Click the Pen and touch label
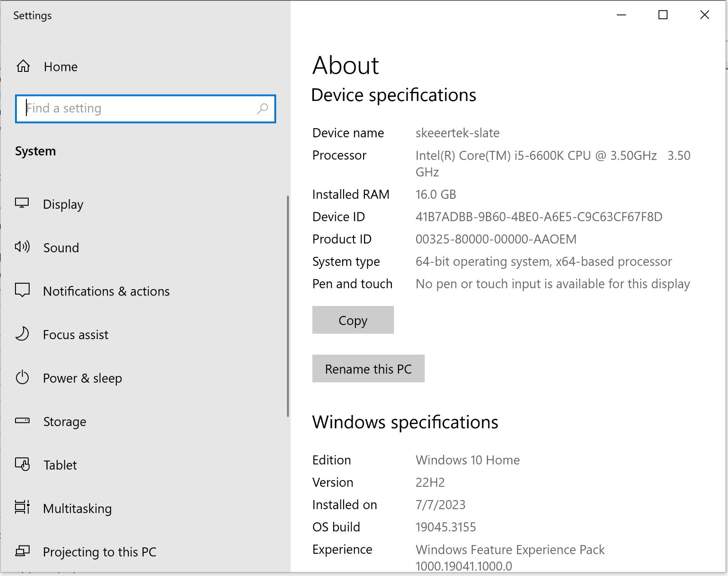Image resolution: width=728 pixels, height=576 pixels. click(x=352, y=284)
